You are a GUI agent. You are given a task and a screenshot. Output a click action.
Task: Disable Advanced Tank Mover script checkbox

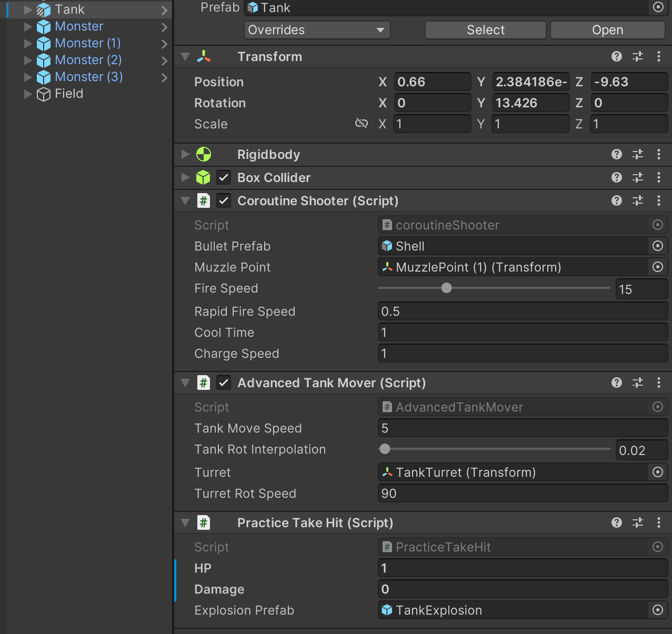(224, 383)
